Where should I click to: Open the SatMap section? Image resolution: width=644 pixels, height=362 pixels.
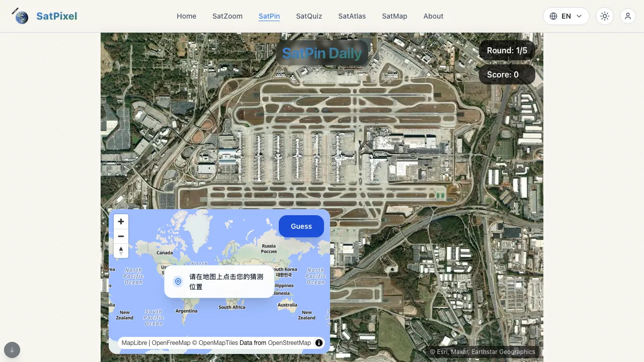click(x=394, y=16)
